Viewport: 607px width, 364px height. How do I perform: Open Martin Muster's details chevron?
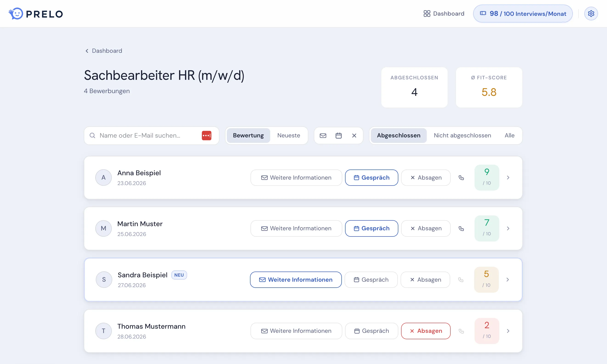click(x=508, y=228)
